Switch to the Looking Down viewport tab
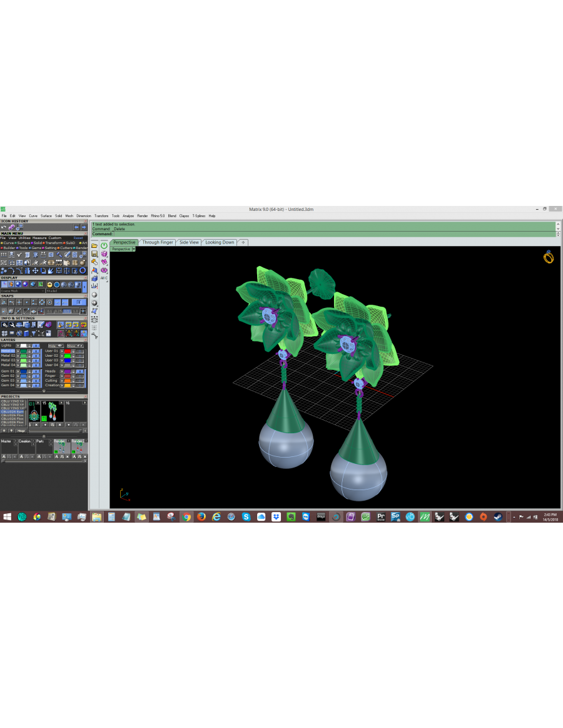The height and width of the screenshot is (728, 563). (220, 242)
